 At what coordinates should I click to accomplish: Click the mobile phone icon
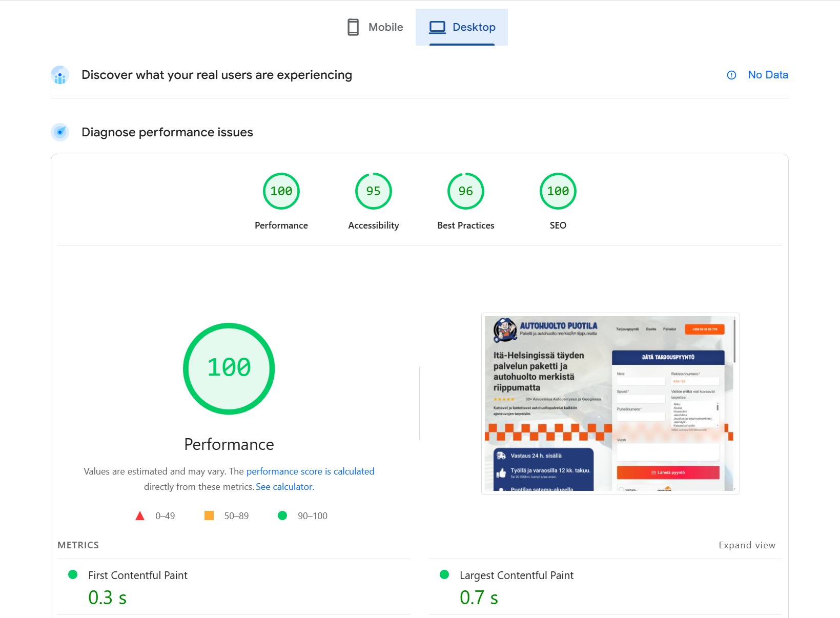(x=353, y=27)
